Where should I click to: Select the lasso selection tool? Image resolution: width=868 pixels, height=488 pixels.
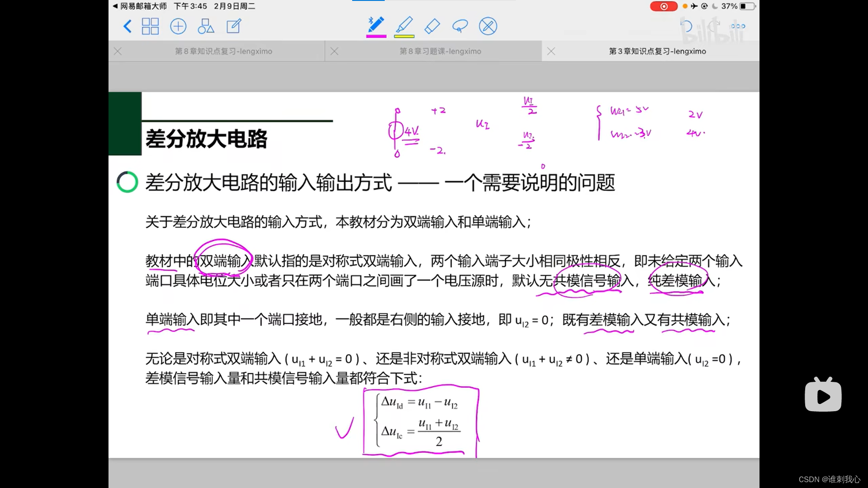[x=460, y=26]
